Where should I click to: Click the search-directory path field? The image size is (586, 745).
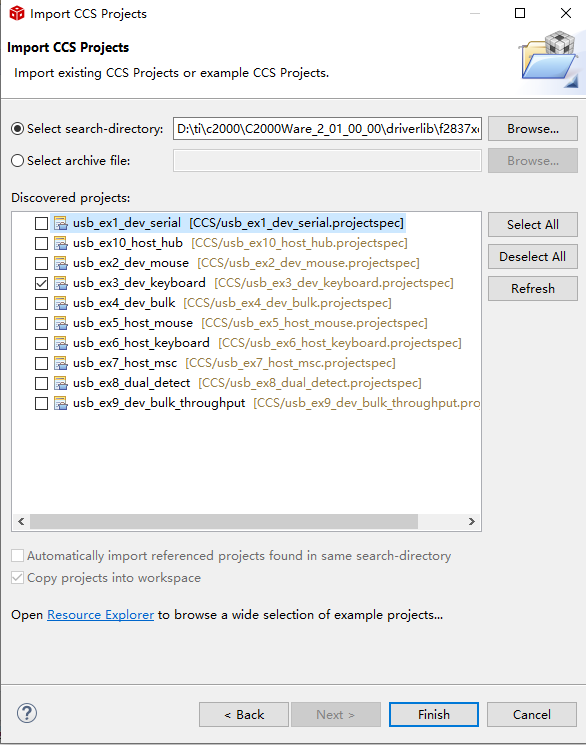(x=327, y=129)
